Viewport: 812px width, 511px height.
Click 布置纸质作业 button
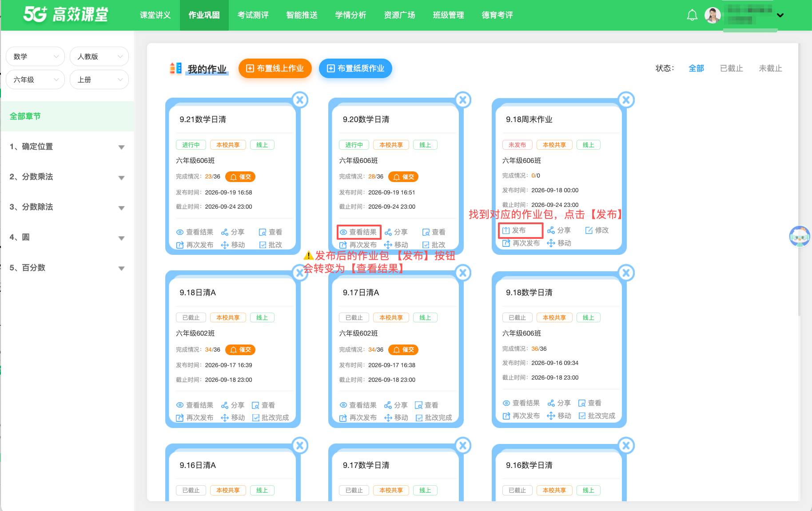(356, 68)
